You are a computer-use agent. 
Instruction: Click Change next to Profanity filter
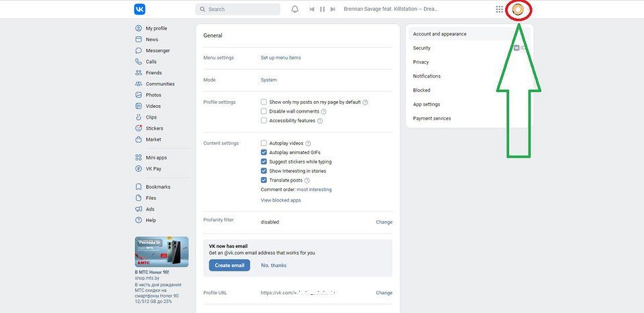pos(384,222)
